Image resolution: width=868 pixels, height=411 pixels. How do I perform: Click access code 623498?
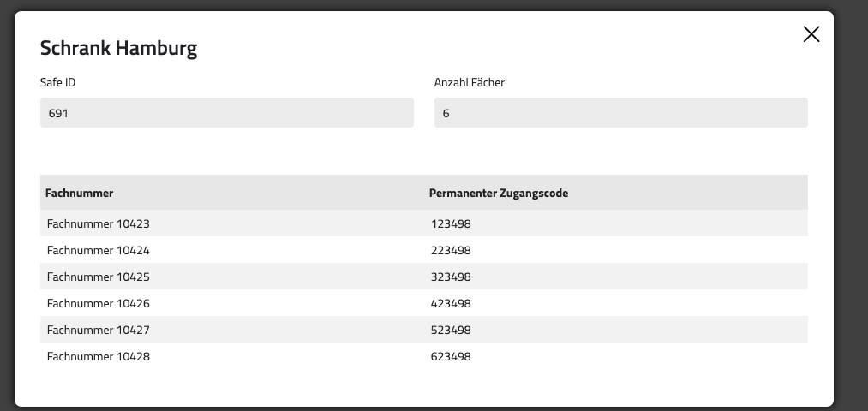coord(451,356)
